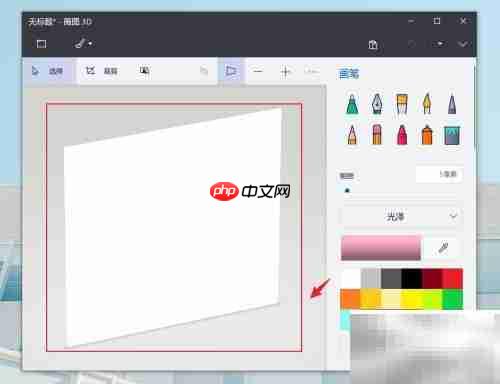This screenshot has width=500, height=384.
Task: Activate the Magic select icon
Action: 144,70
